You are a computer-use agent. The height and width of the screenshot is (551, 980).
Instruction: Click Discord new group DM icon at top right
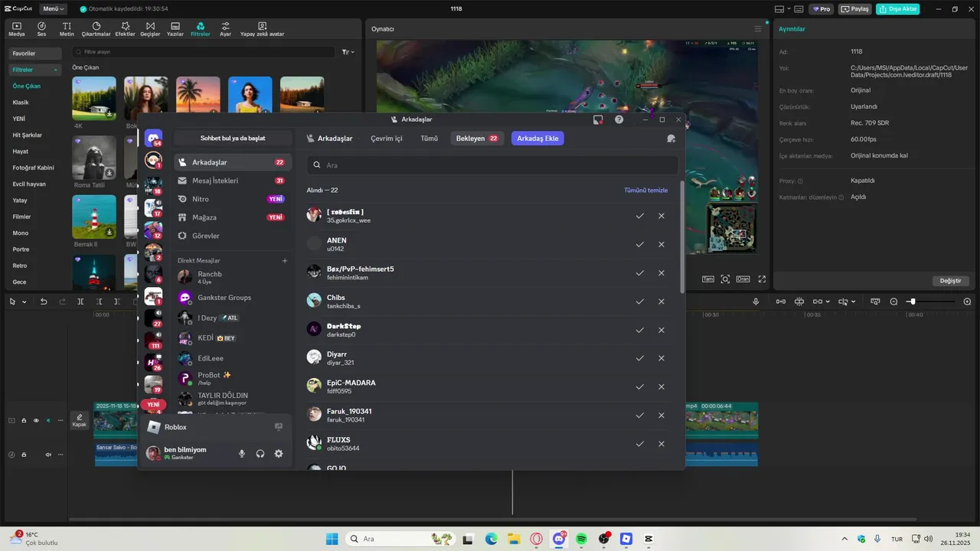(671, 139)
